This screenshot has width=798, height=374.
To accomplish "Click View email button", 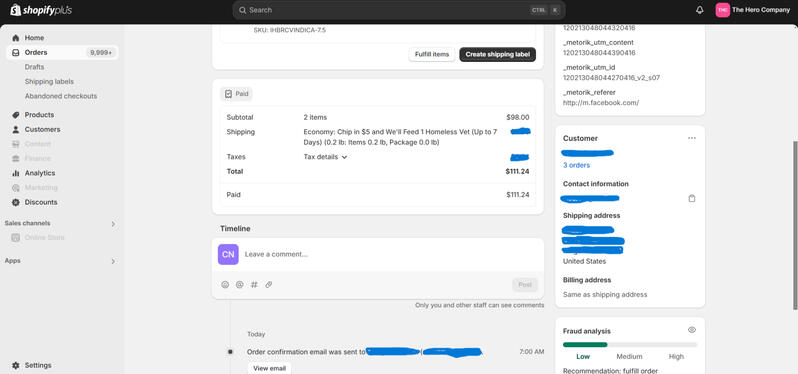I will [269, 368].
